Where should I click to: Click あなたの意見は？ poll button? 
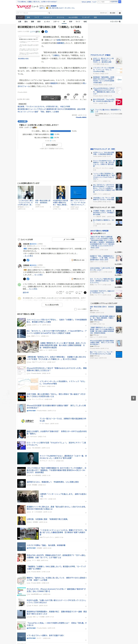click(52, 145)
